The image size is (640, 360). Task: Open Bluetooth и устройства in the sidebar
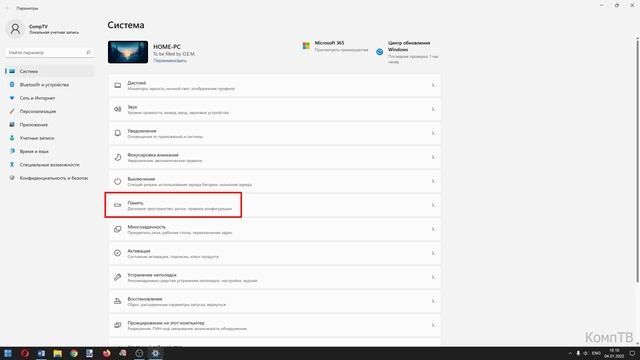49,85
